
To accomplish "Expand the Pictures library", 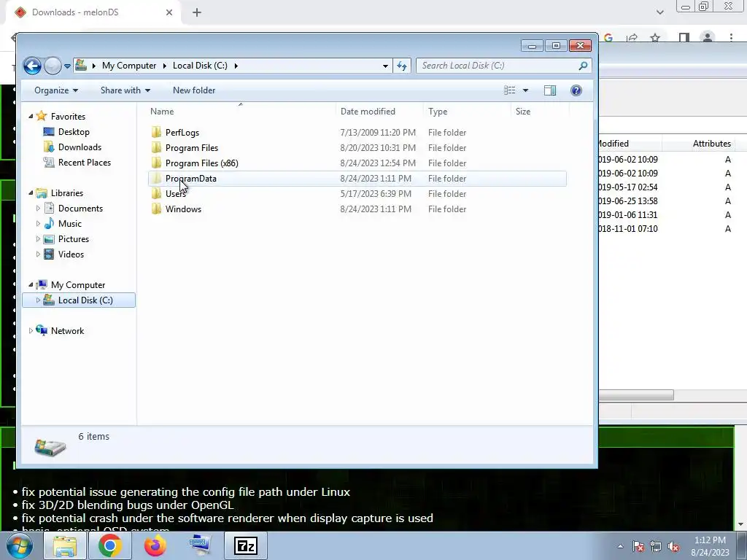I will [38, 238].
